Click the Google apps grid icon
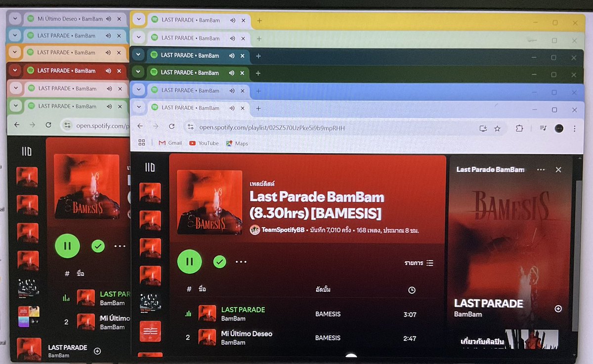Screen dimensions: 593x364 pyautogui.click(x=142, y=143)
